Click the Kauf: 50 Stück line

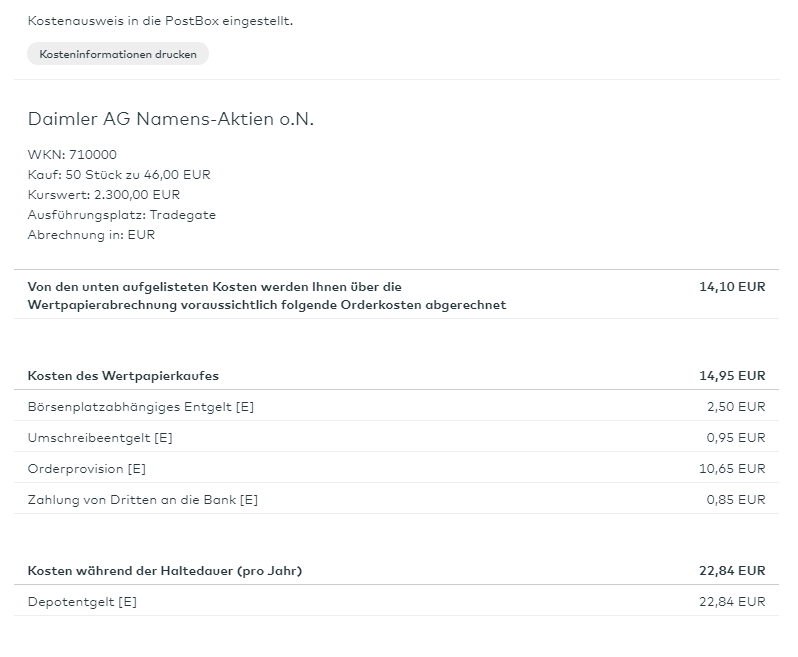point(119,174)
